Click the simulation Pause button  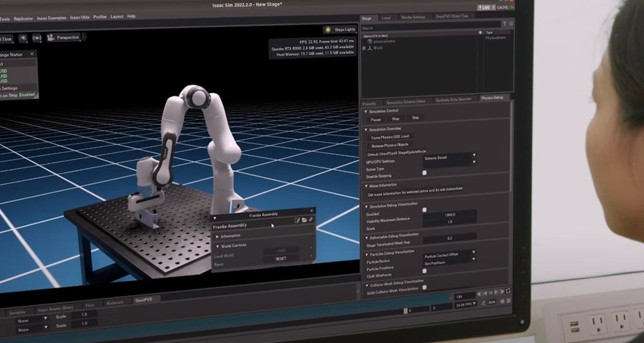point(376,120)
